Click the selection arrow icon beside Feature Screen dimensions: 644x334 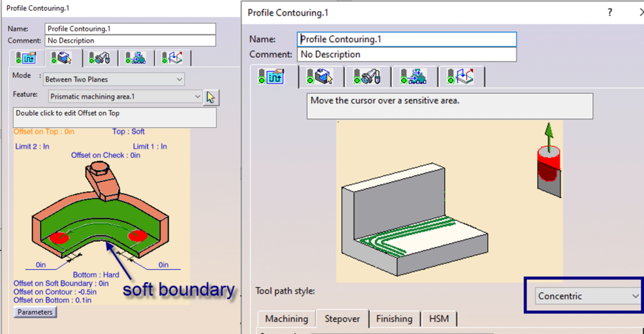point(211,97)
